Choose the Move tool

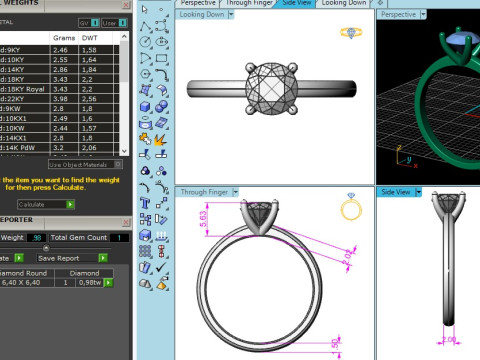pyautogui.click(x=162, y=203)
